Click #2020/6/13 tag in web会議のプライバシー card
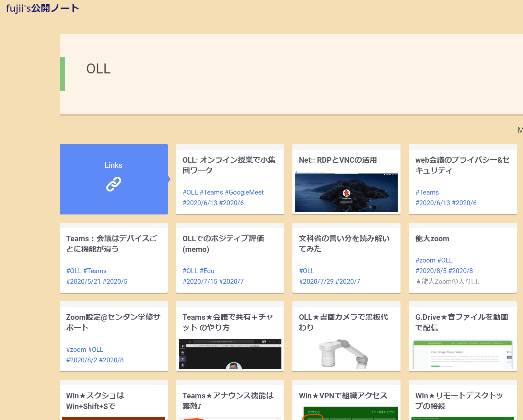The width and height of the screenshot is (523, 420). (x=433, y=203)
